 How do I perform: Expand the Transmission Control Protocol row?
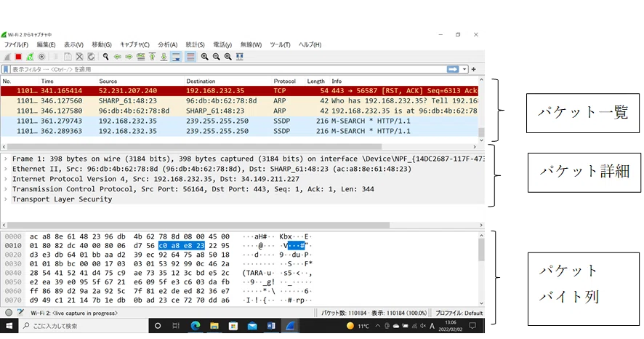coord(5,189)
